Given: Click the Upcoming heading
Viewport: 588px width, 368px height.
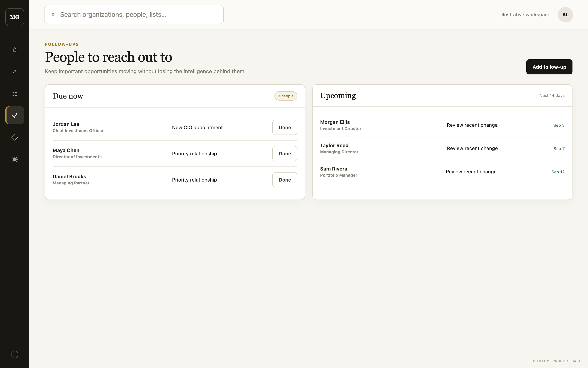Looking at the screenshot, I should 338,96.
